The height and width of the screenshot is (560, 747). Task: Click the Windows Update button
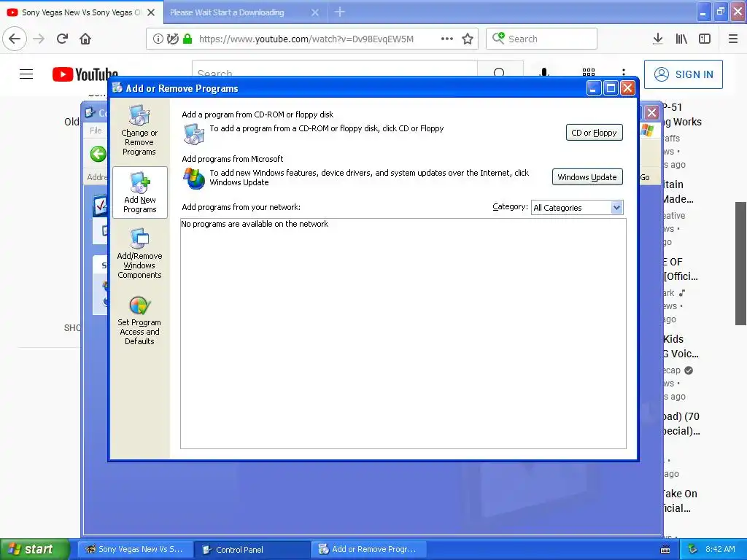click(x=587, y=176)
